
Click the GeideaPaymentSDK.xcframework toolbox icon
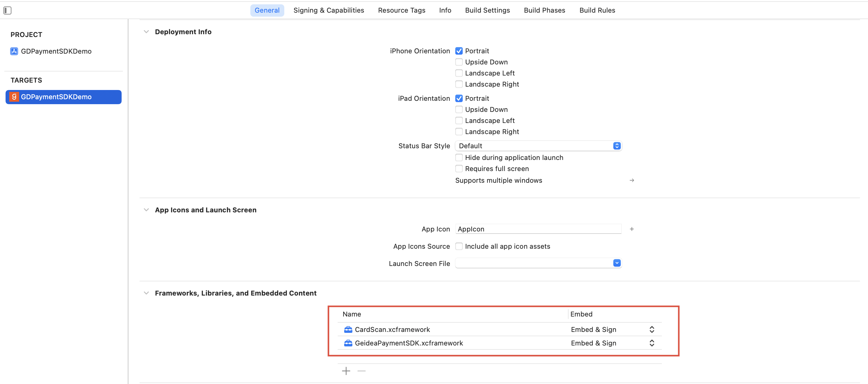pos(348,343)
